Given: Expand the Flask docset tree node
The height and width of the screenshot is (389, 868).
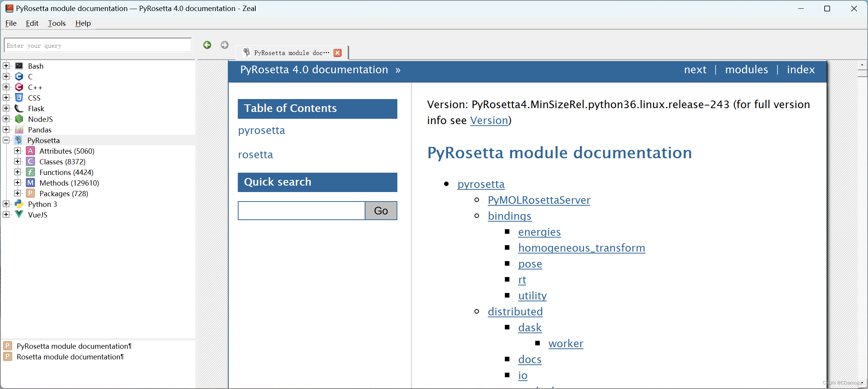Looking at the screenshot, I should (6, 109).
